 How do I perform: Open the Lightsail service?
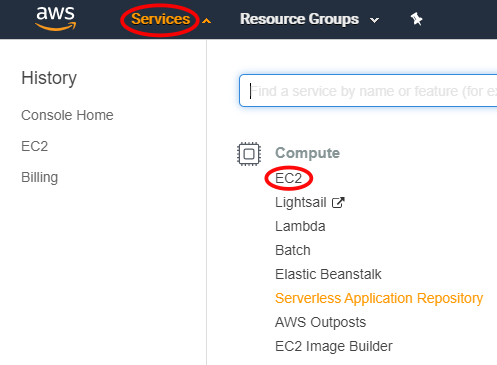point(301,202)
